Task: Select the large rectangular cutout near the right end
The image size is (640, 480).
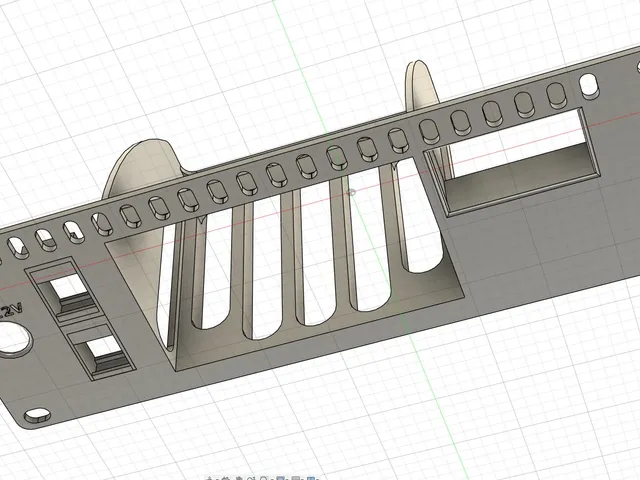Action: pyautogui.click(x=510, y=160)
